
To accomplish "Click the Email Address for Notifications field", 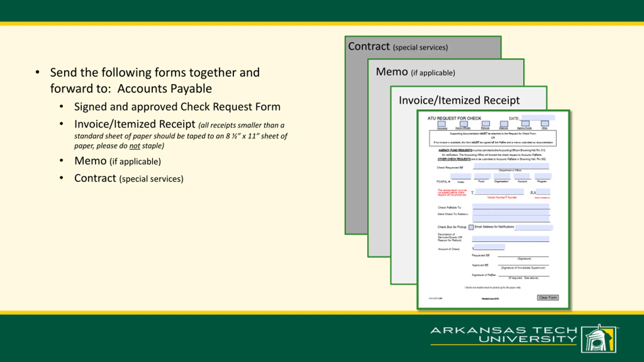I will (534, 228).
